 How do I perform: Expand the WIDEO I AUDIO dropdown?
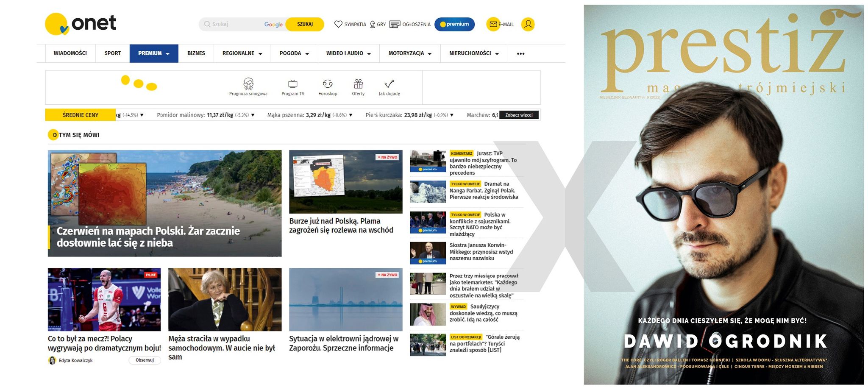pos(348,53)
